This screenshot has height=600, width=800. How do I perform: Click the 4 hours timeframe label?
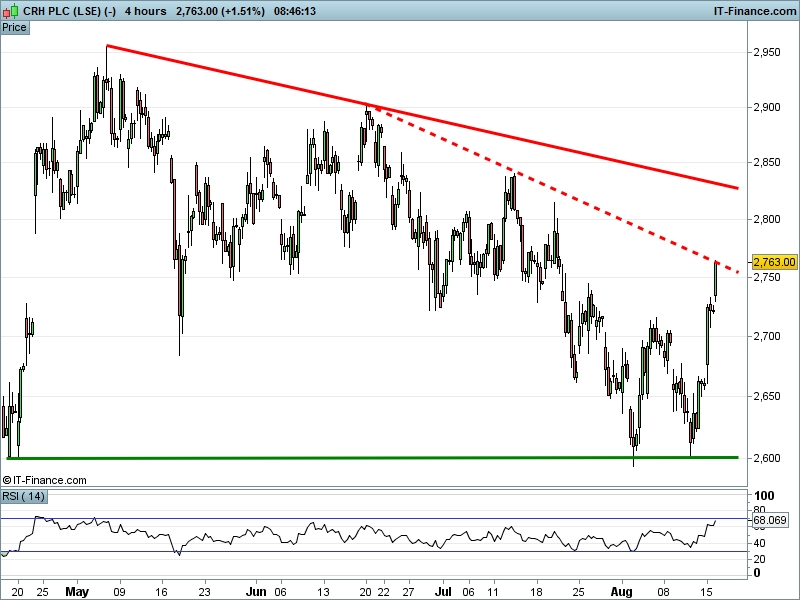145,11
